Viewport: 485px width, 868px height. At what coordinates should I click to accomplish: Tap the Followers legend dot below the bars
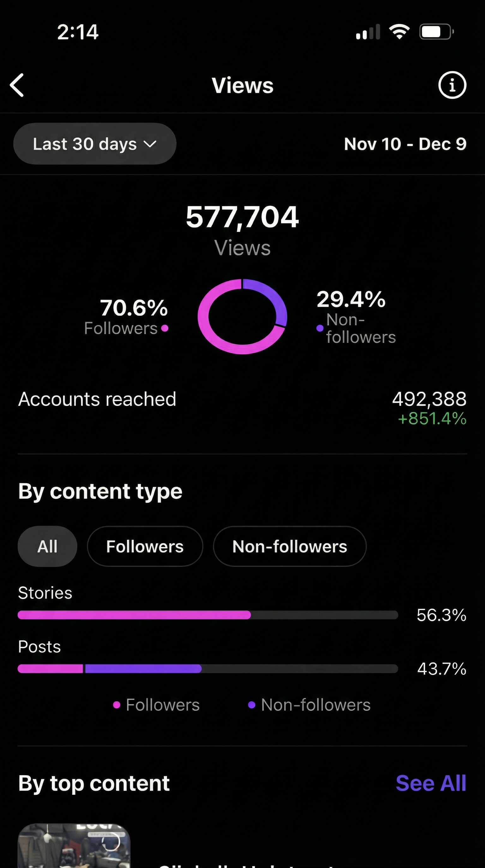point(117,704)
